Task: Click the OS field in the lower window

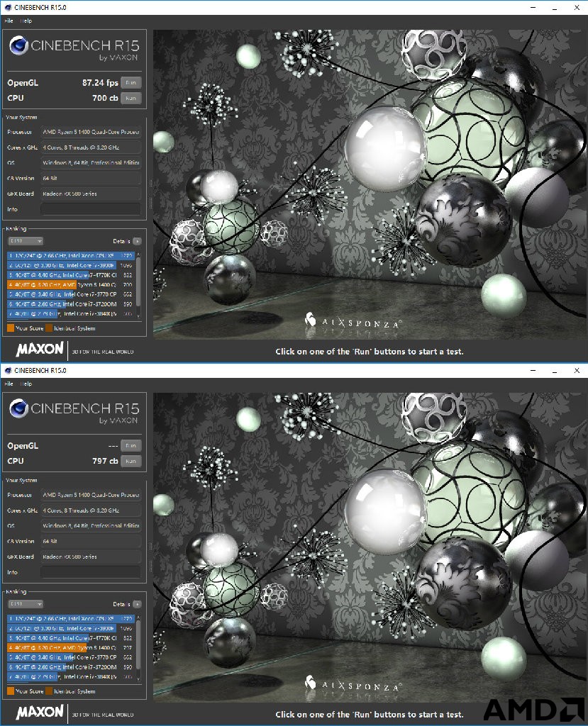Action: click(91, 525)
